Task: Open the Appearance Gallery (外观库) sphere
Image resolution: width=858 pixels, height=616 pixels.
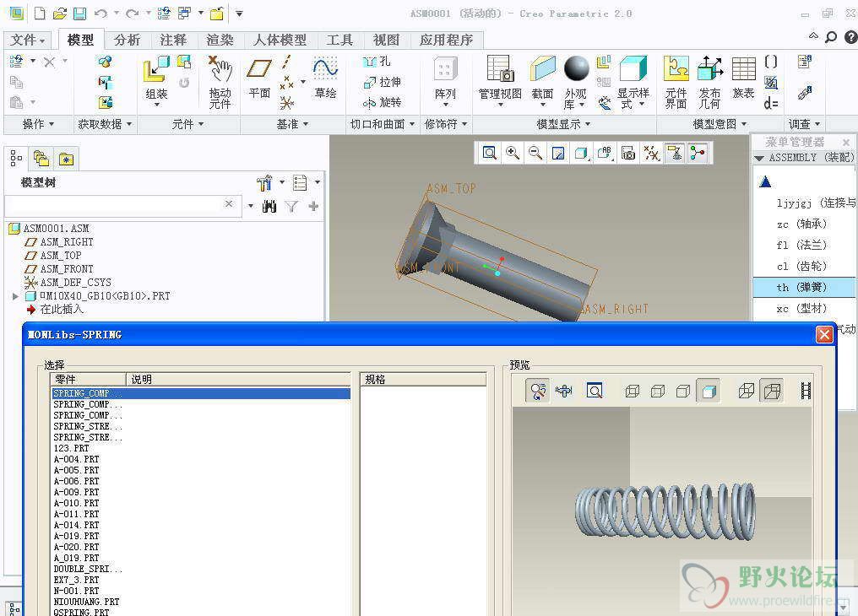Action: point(576,68)
